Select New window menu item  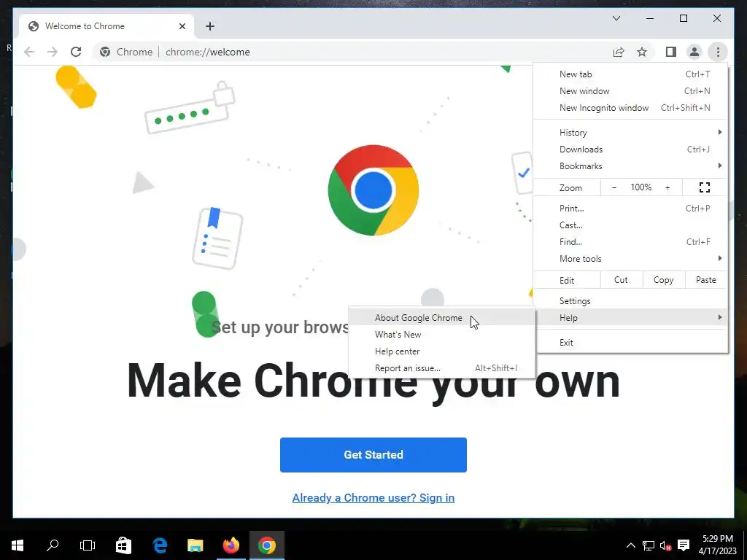click(631, 91)
